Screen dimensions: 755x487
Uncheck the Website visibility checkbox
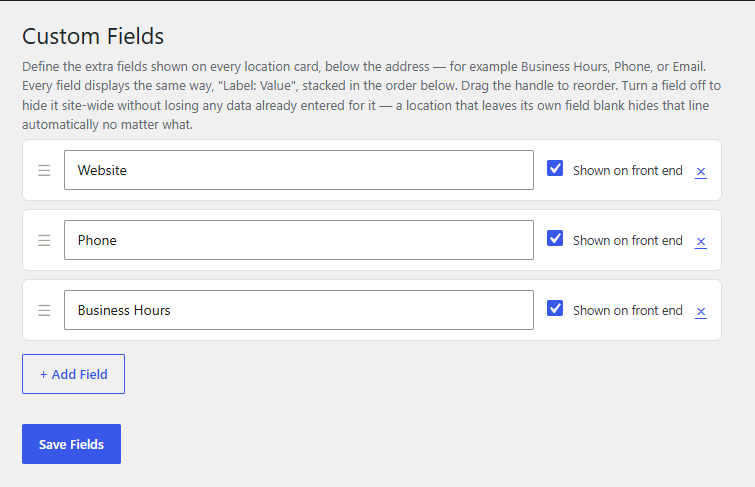click(555, 168)
